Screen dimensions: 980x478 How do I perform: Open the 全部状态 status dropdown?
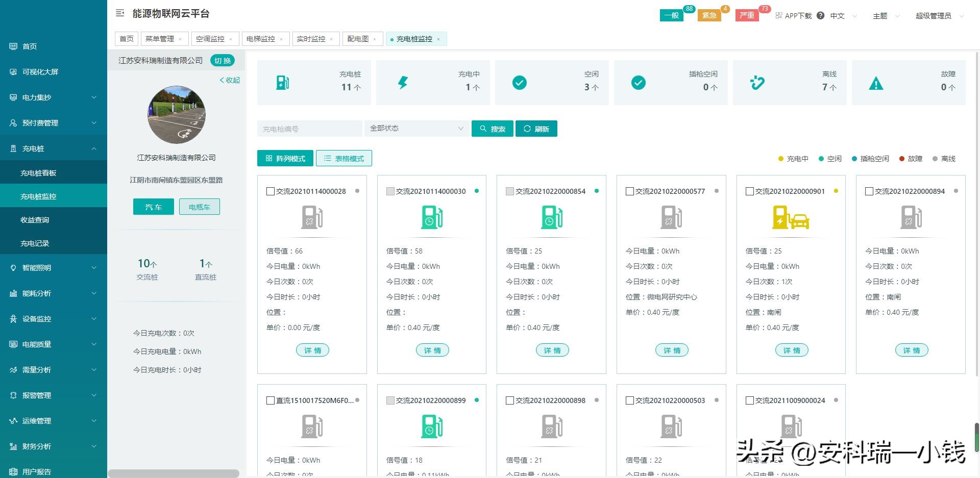[x=416, y=129]
